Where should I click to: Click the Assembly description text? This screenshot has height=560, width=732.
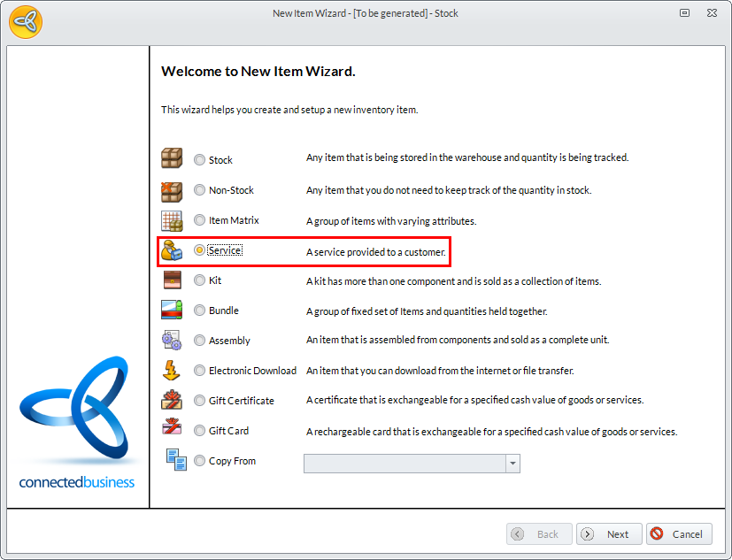coord(458,340)
